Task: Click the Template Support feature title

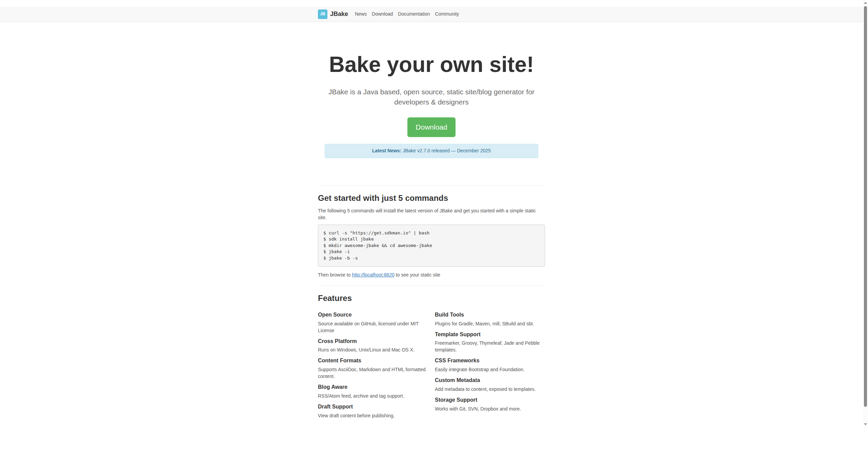Action: tap(457, 334)
